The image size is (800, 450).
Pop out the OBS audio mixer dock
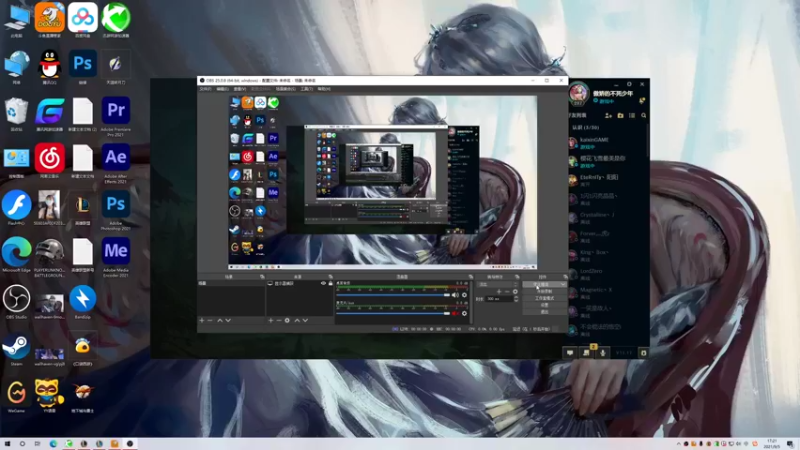(470, 277)
